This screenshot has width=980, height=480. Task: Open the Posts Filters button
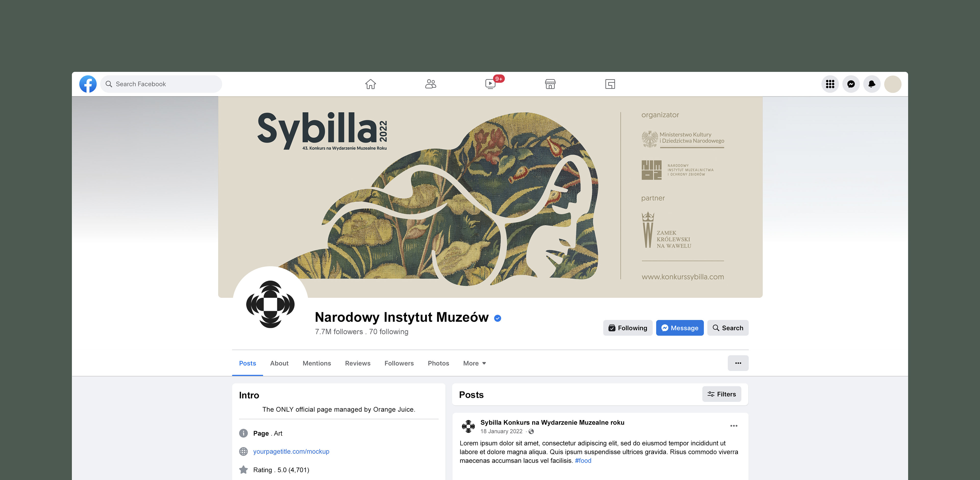click(721, 395)
